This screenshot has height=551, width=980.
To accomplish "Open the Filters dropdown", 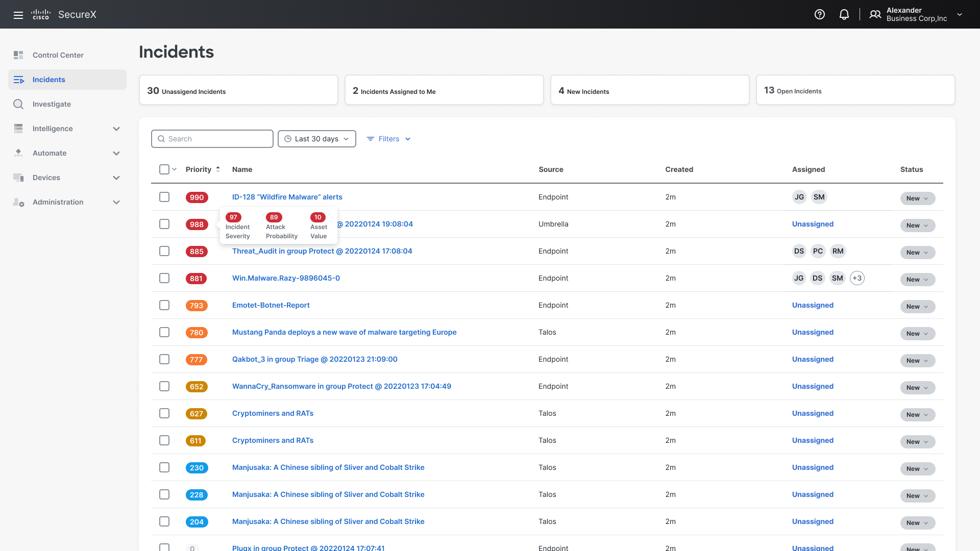I will click(x=388, y=139).
